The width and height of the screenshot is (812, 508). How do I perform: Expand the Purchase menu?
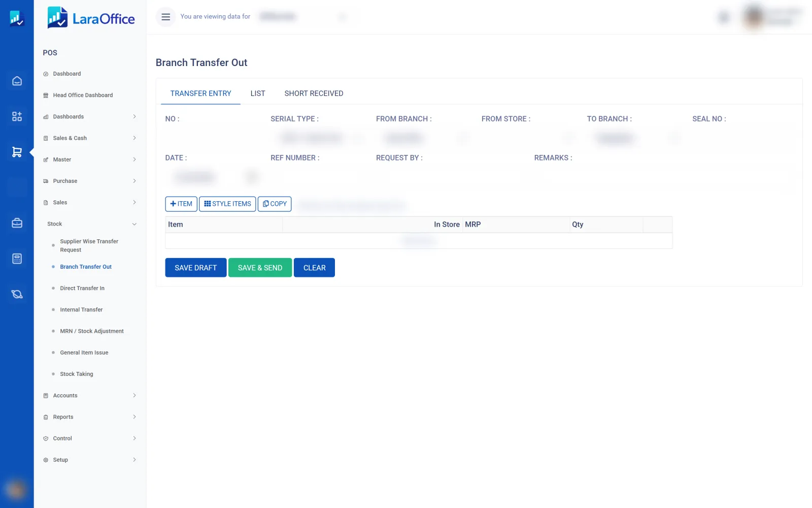90,181
